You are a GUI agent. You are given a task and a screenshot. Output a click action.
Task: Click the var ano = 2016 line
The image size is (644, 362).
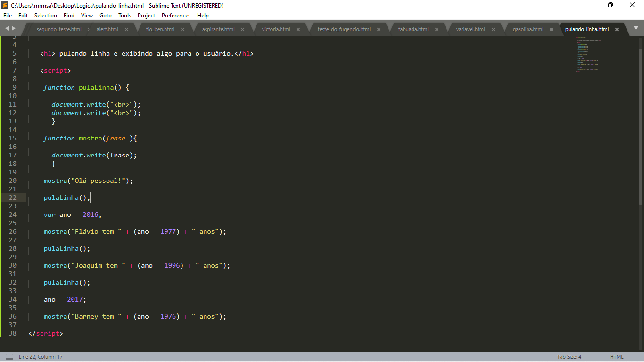tap(73, 214)
